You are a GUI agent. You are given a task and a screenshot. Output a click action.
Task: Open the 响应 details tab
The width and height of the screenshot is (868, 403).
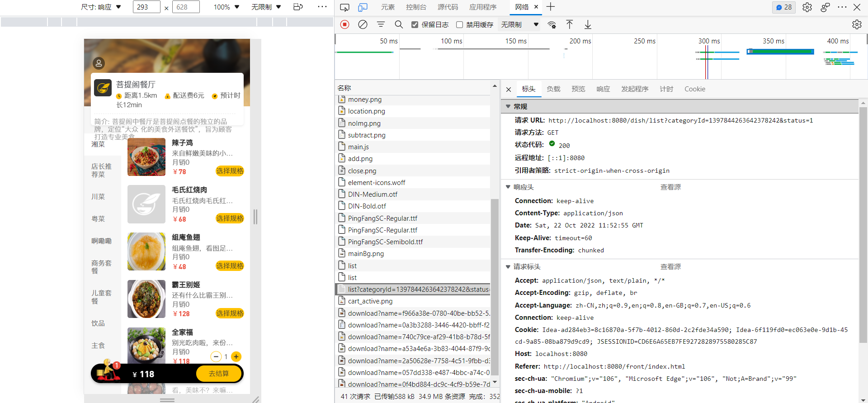coord(603,89)
